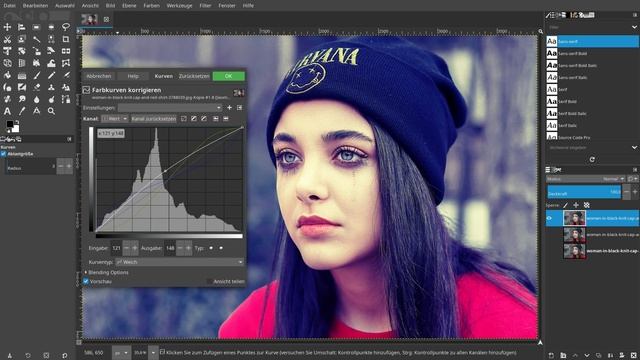Image resolution: width=640 pixels, height=360 pixels.
Task: Click the zoom icon at ruler corner
Action: (540, 31)
